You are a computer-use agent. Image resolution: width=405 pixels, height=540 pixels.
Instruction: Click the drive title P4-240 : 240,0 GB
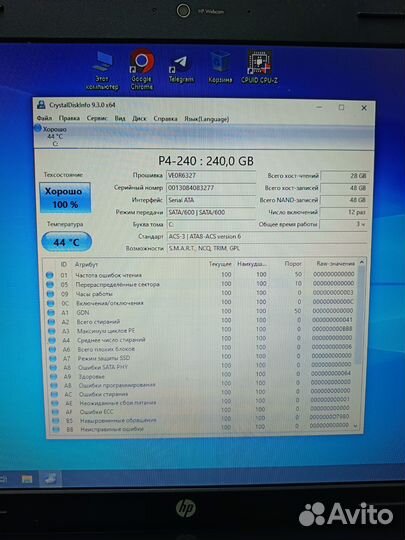coord(206,161)
